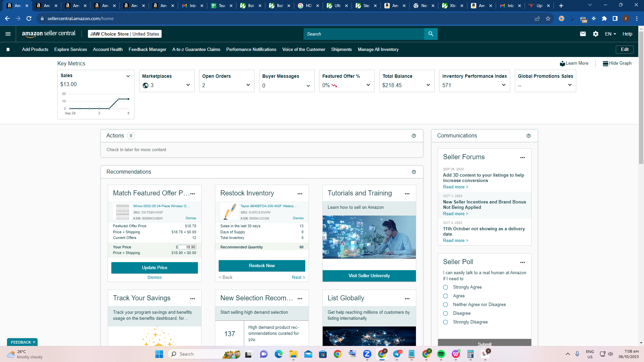Open Track Your Savings card options menu
The width and height of the screenshot is (644, 362).
coord(193,299)
